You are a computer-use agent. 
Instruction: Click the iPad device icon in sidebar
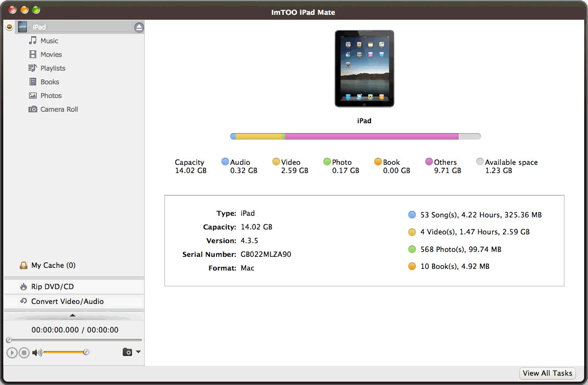pos(22,27)
